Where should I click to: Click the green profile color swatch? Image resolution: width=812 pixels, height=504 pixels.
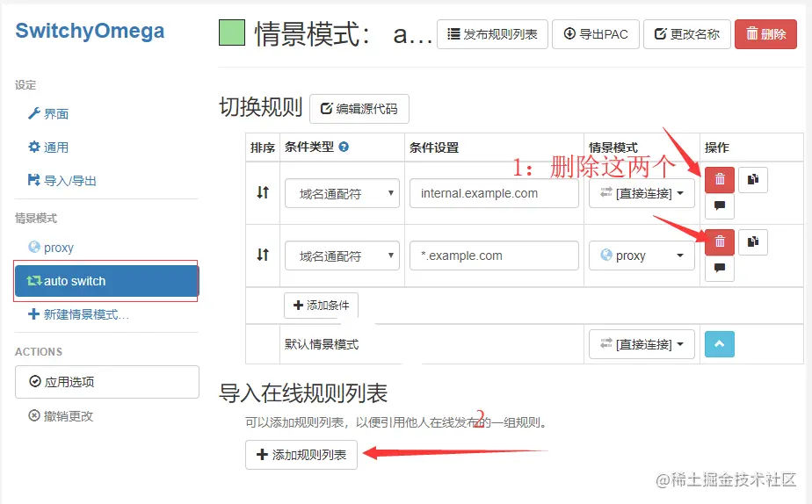point(231,32)
